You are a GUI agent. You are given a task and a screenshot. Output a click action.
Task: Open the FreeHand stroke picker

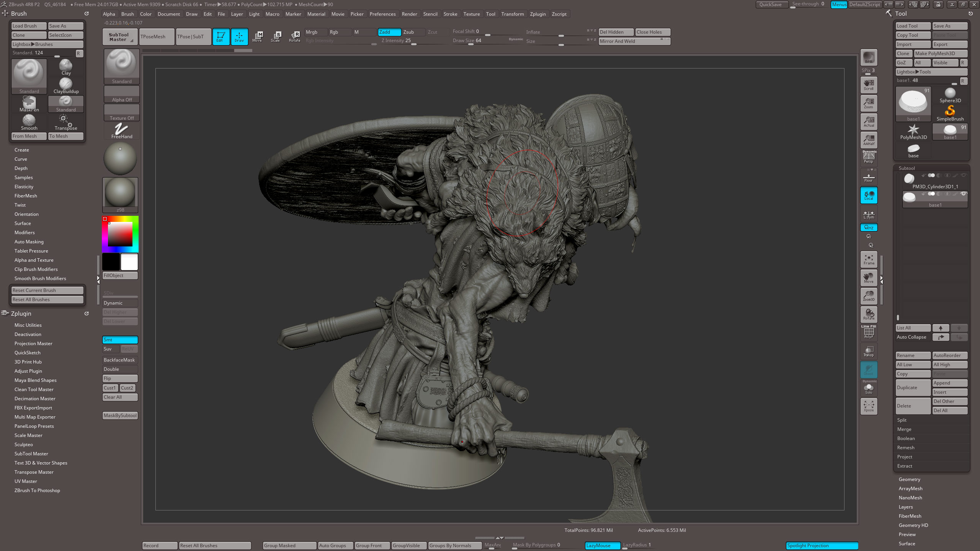click(x=121, y=131)
